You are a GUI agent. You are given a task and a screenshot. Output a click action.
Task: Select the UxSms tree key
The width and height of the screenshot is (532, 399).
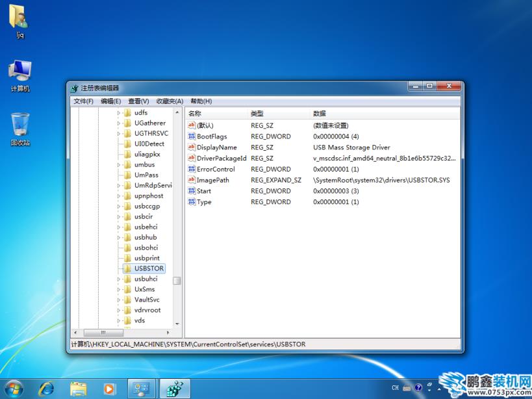145,289
